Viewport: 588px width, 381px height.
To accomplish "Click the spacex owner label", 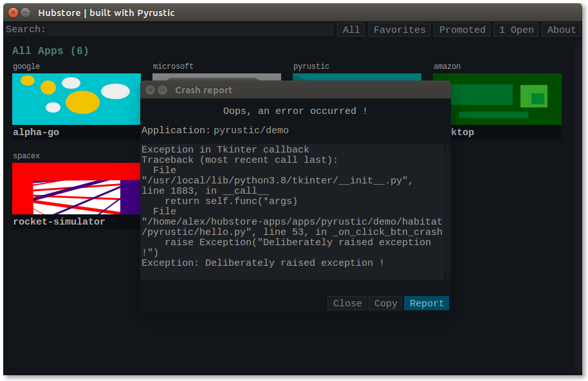I will (x=26, y=156).
